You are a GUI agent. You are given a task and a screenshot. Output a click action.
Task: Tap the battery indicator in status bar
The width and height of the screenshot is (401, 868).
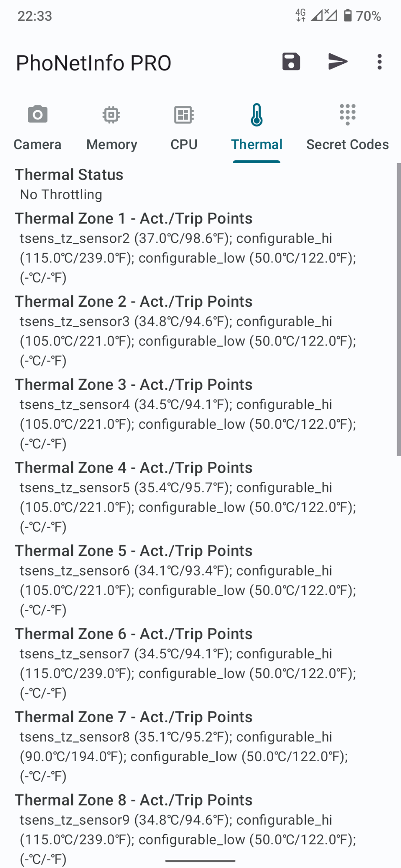coord(348,16)
